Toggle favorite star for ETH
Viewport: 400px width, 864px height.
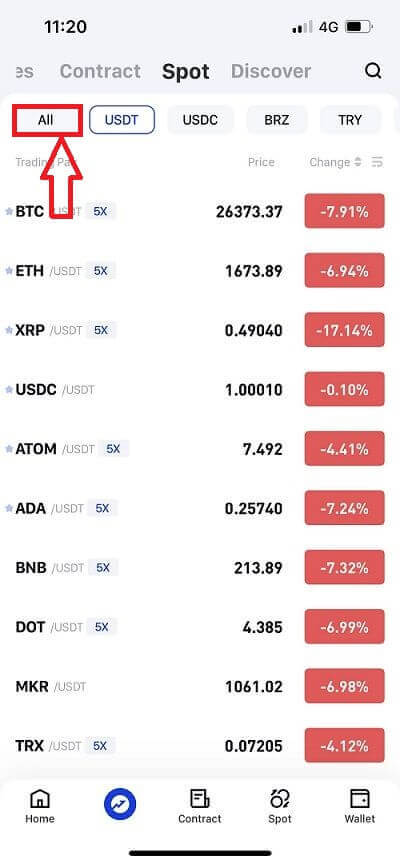coord(9,271)
